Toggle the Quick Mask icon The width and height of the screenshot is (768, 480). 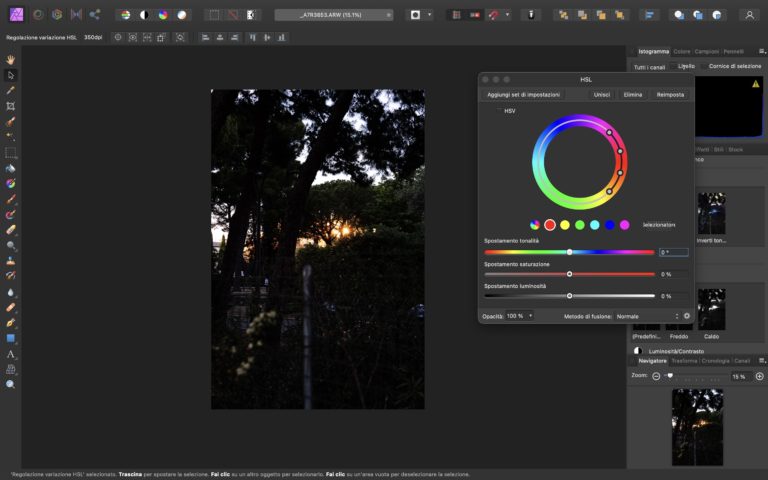point(415,15)
